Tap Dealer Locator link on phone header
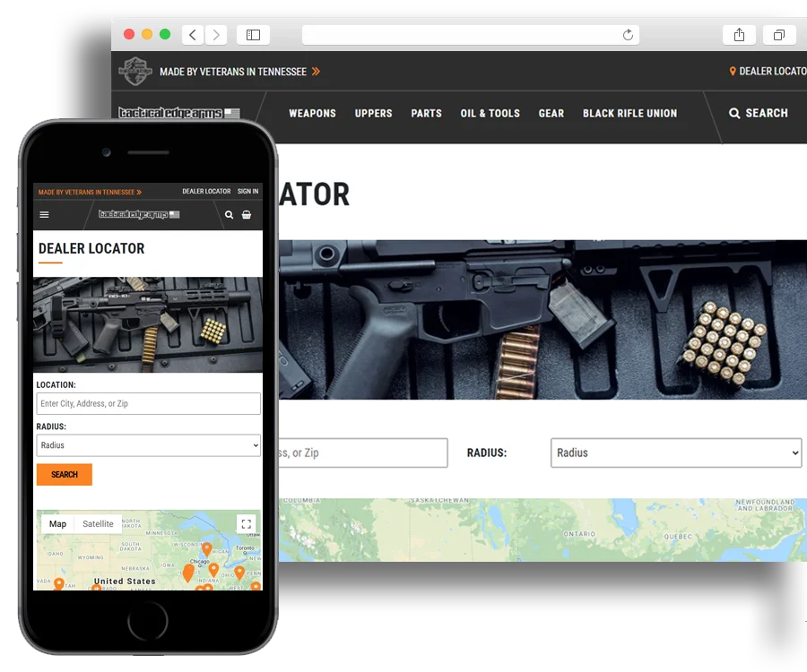This screenshot has width=807, height=672. [206, 191]
